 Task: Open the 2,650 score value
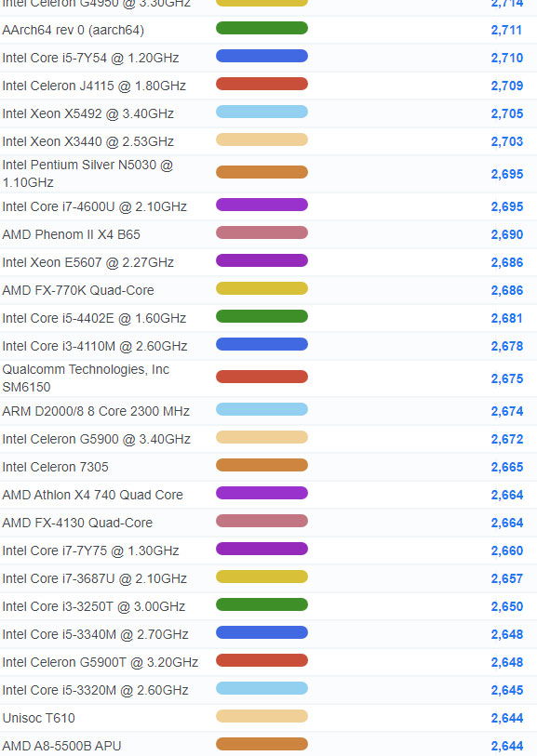(x=507, y=607)
